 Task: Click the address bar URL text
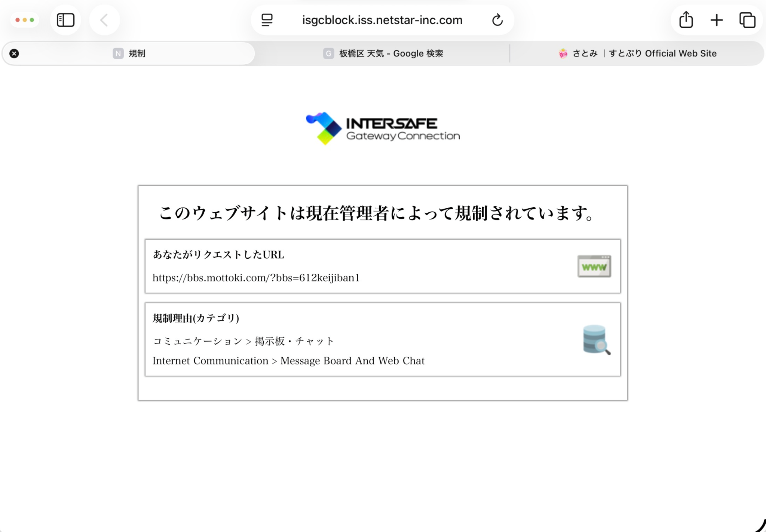tap(382, 20)
